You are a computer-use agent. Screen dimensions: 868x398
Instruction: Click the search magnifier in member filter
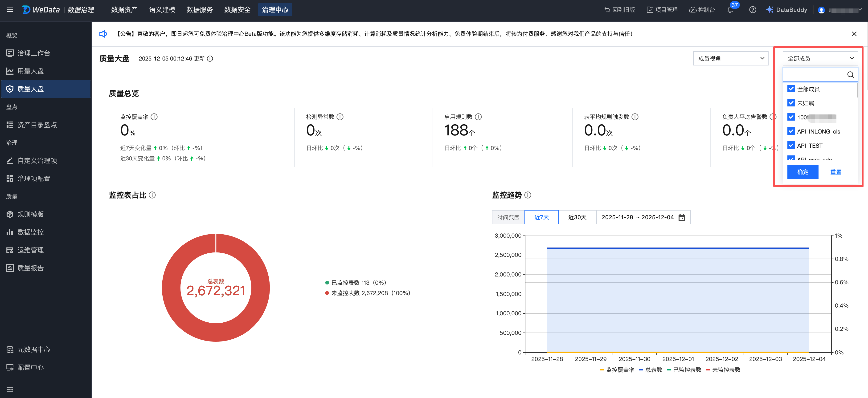click(850, 75)
